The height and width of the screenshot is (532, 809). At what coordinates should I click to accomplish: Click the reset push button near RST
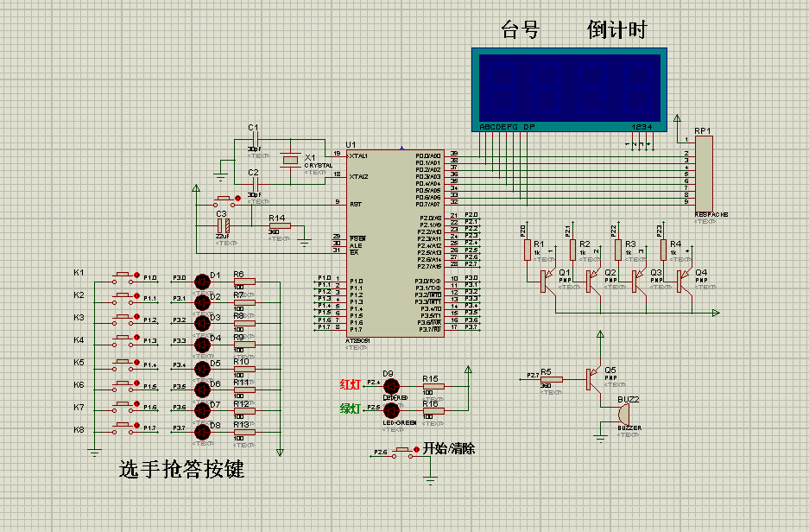224,201
